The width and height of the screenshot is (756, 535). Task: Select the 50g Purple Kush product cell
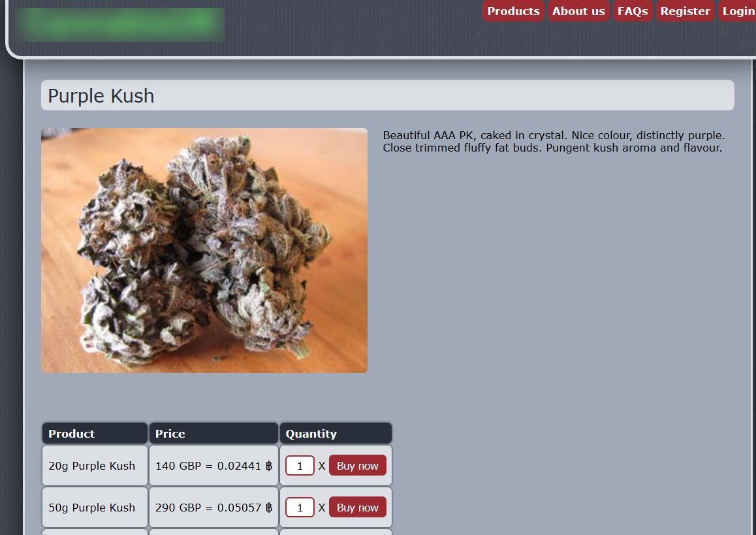[95, 508]
